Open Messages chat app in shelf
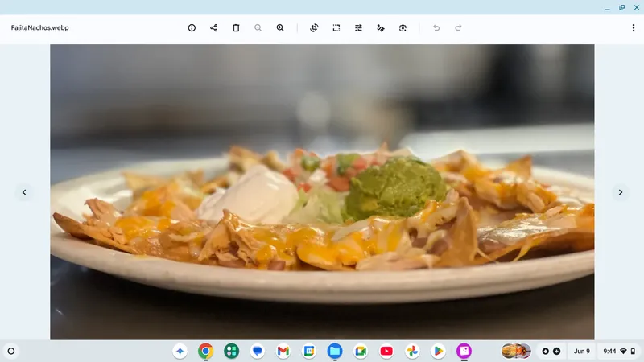The width and height of the screenshot is (644, 362). (x=258, y=351)
